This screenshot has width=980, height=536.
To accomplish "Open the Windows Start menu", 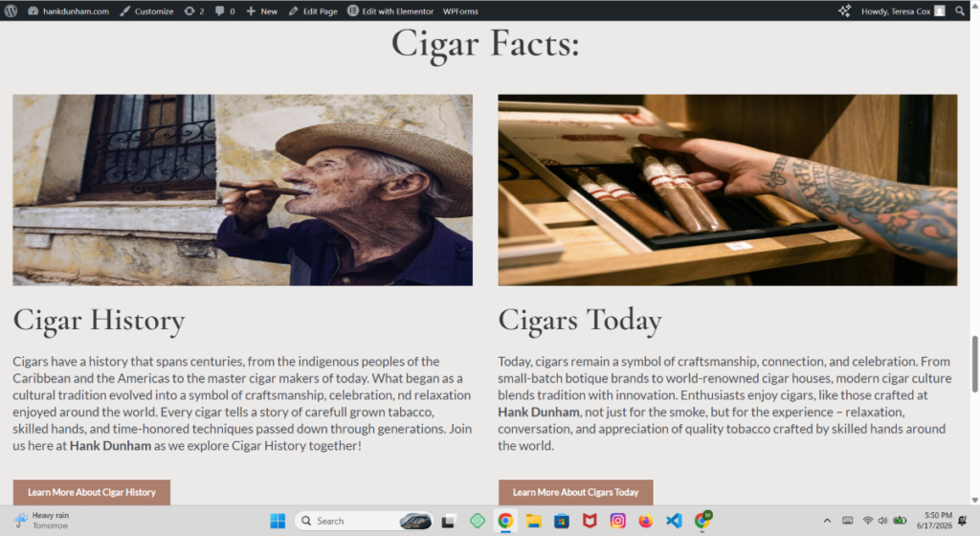I will pos(278,521).
